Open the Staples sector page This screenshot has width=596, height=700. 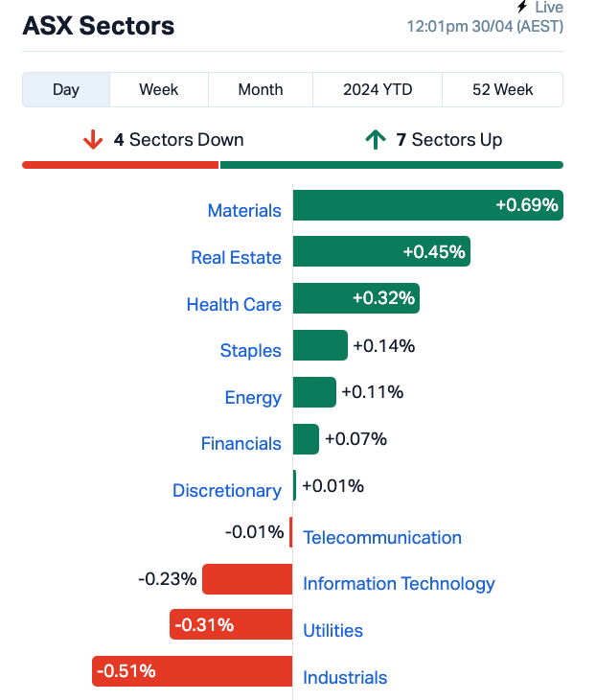[x=250, y=351]
